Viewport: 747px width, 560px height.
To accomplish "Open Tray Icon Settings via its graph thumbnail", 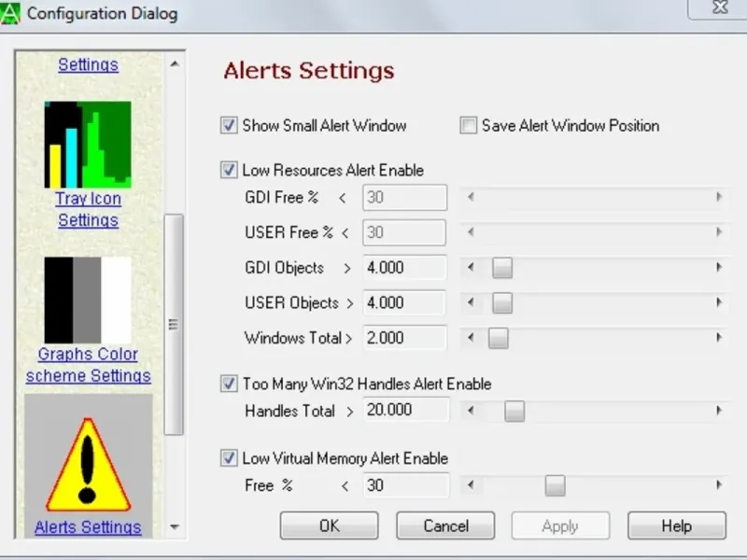I will click(x=88, y=145).
